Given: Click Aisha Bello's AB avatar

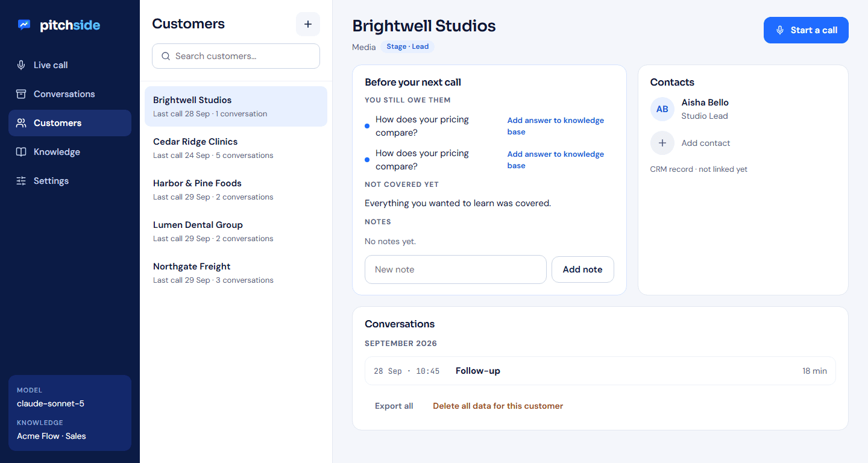Looking at the screenshot, I should pyautogui.click(x=662, y=109).
